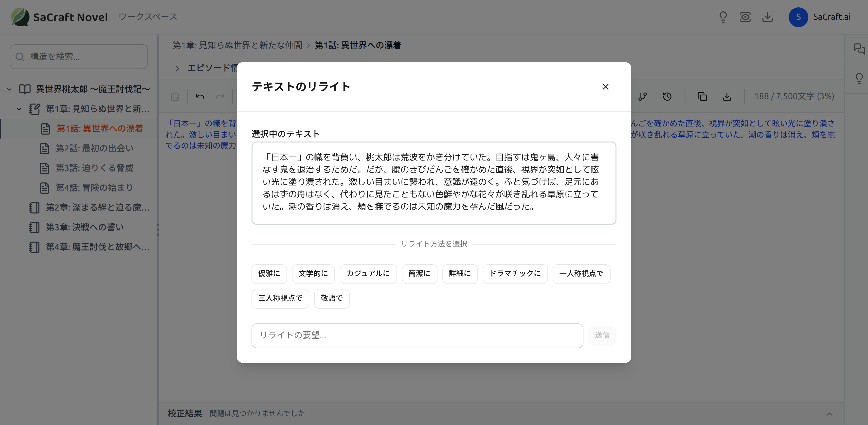Undo the last edit
The image size is (868, 425).
(x=200, y=97)
